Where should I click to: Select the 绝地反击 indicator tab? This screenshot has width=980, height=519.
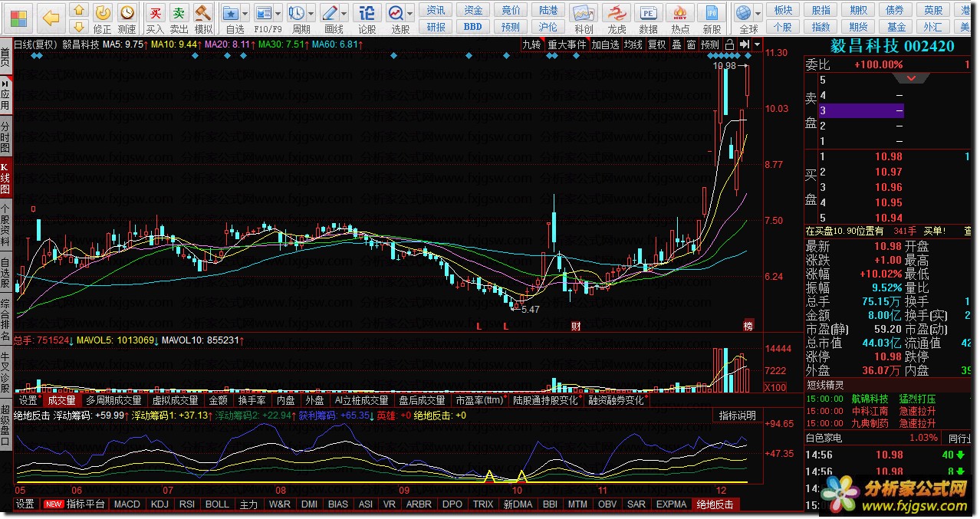tap(715, 504)
